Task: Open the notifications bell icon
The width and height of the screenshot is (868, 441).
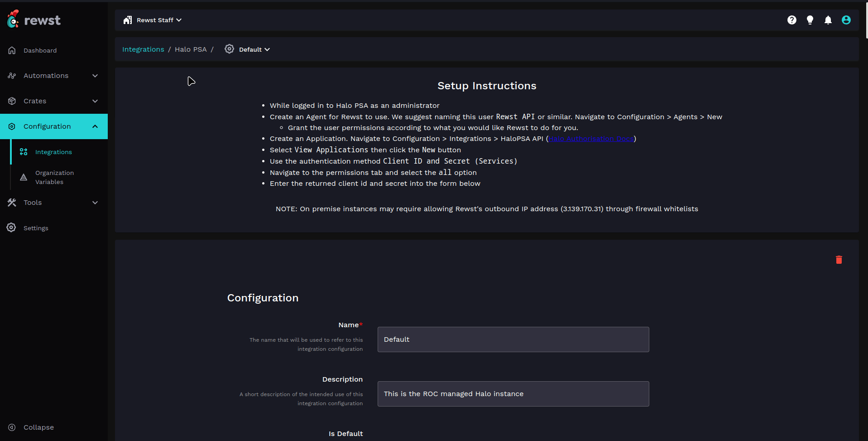Action: (x=828, y=20)
